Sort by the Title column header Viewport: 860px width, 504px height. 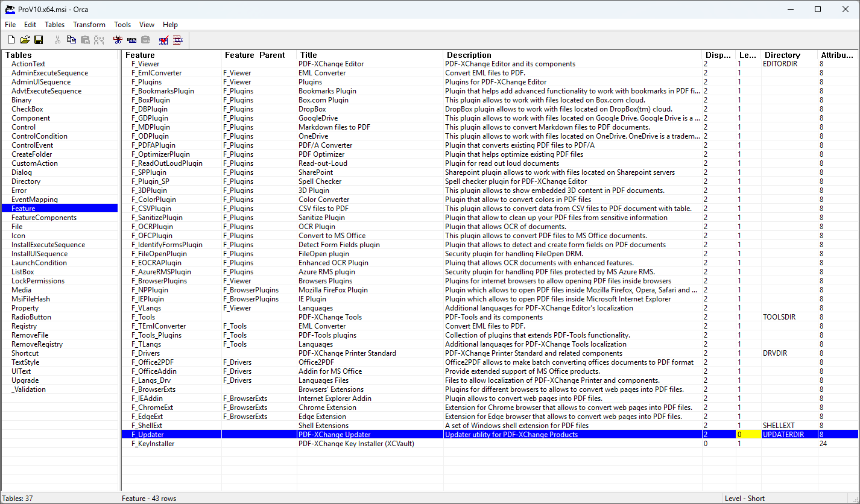(x=370, y=55)
